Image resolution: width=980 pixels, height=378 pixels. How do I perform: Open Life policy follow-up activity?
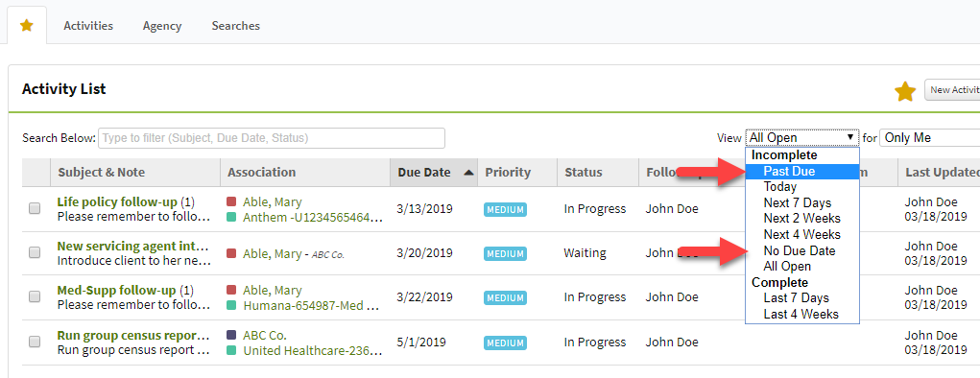click(117, 201)
